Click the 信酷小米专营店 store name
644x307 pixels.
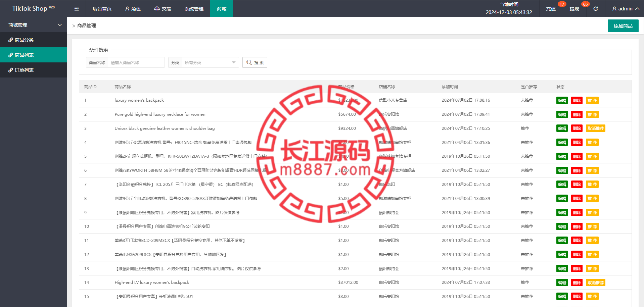[x=393, y=100]
